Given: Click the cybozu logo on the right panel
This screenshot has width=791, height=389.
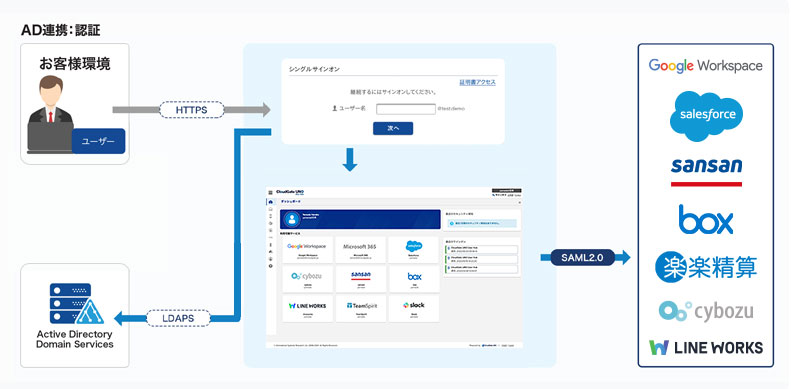Looking at the screenshot, I should pos(705,311).
